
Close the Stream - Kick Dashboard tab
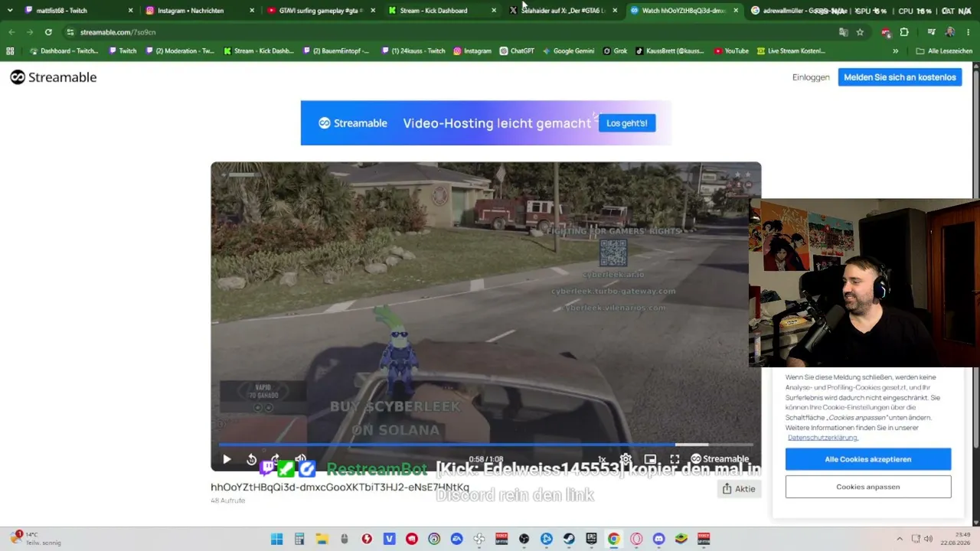[493, 11]
